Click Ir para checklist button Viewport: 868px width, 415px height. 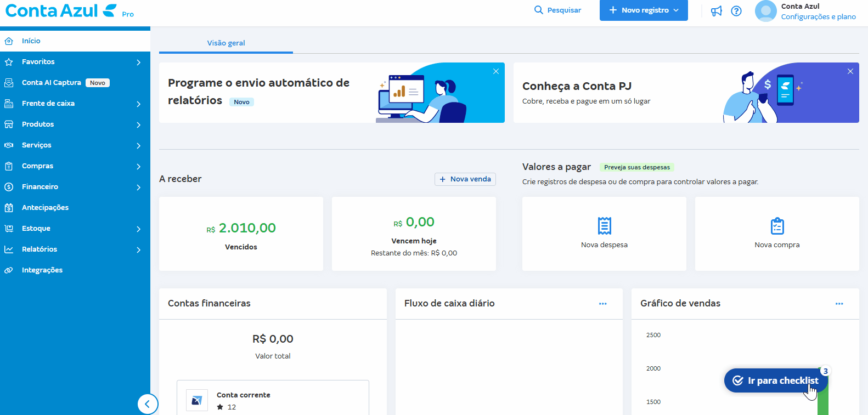tap(776, 380)
